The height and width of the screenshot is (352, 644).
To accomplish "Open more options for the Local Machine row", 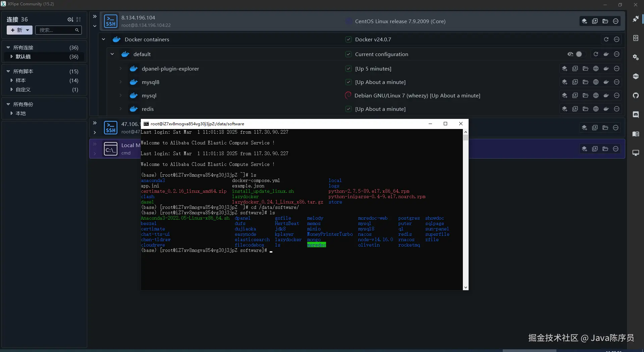I will pyautogui.click(x=615, y=149).
